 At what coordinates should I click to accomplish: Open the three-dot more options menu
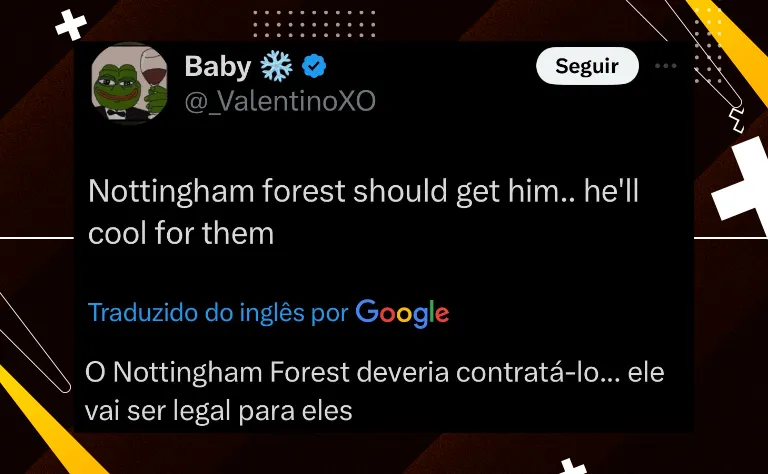pos(666,66)
